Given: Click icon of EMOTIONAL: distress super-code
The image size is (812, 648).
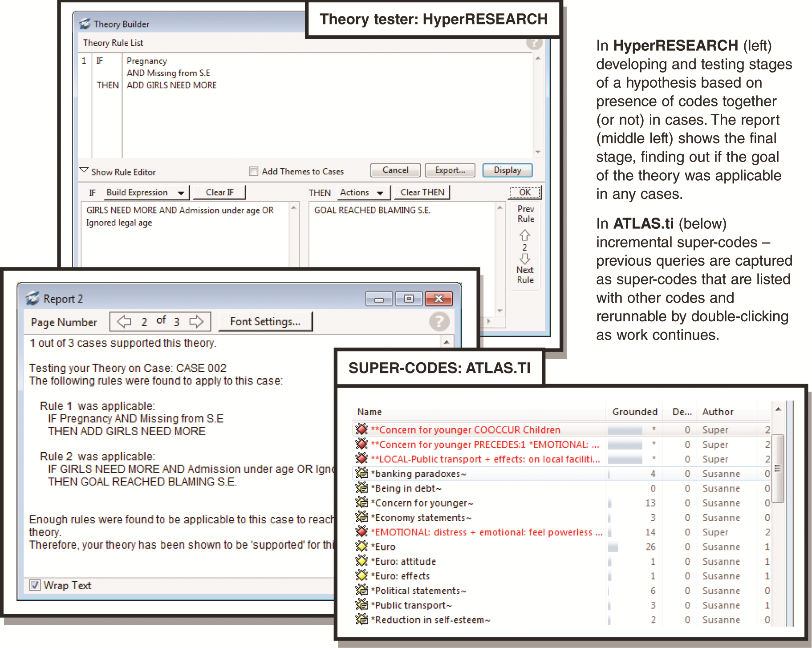Looking at the screenshot, I should click(x=361, y=532).
